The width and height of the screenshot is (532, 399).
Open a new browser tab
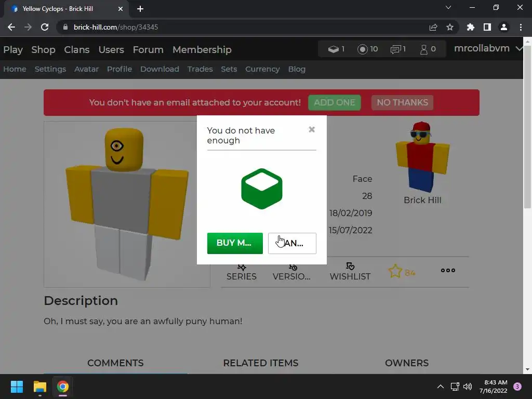pyautogui.click(x=140, y=9)
